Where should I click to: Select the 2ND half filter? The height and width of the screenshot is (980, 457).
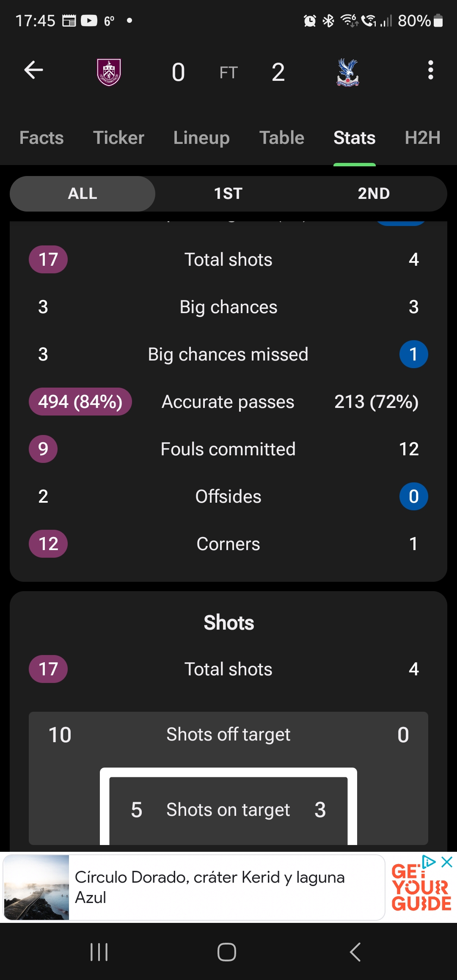point(374,194)
